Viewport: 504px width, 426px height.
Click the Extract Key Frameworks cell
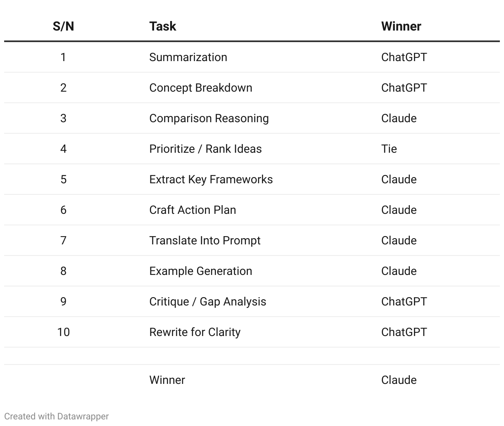[x=211, y=179]
